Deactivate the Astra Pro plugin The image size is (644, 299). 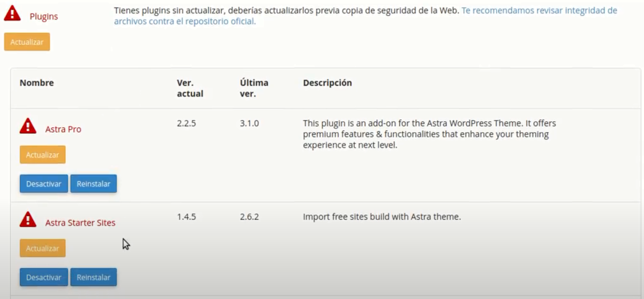coord(44,184)
